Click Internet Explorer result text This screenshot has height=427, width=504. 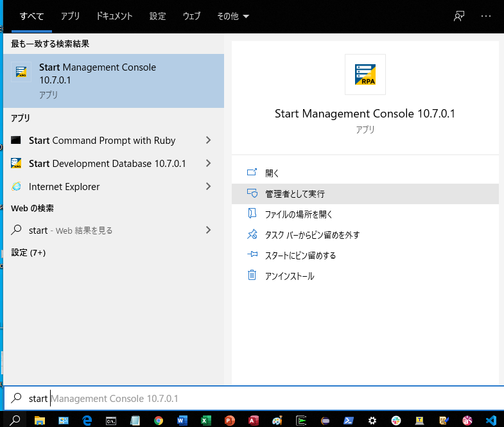(x=64, y=186)
